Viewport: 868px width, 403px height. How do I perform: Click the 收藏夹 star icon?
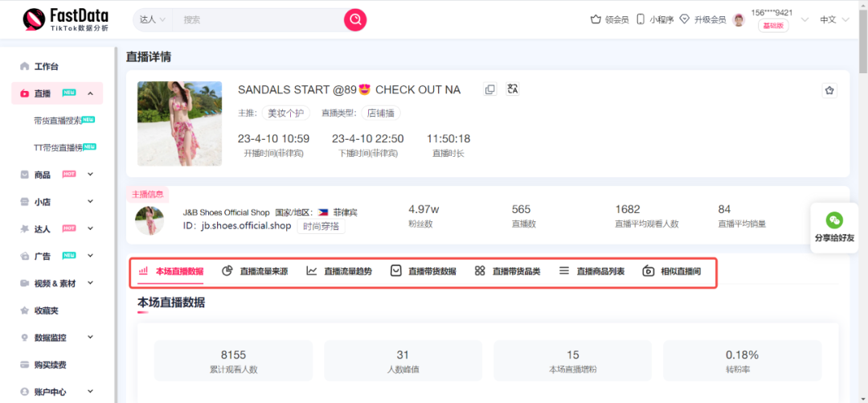(24, 310)
